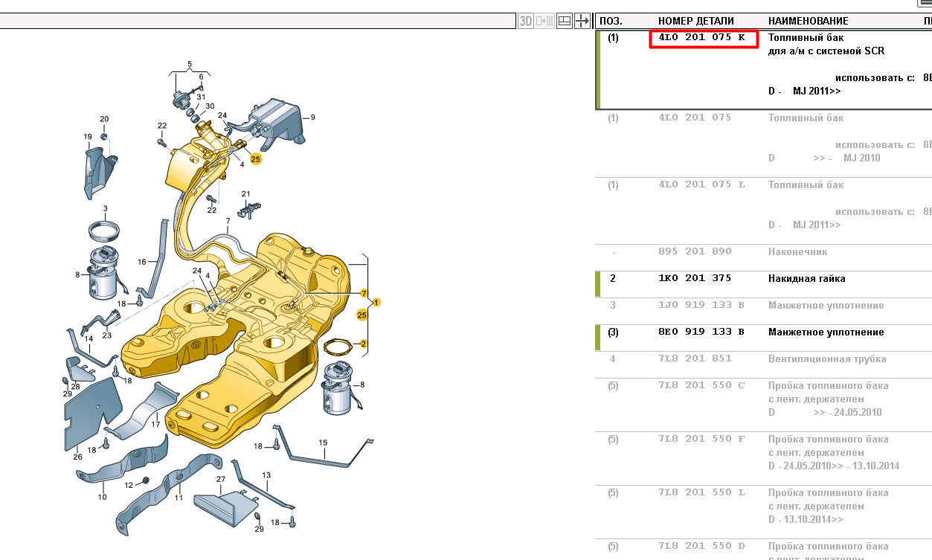Select yellow callout 2 next to the sealing ring

pos(364,344)
